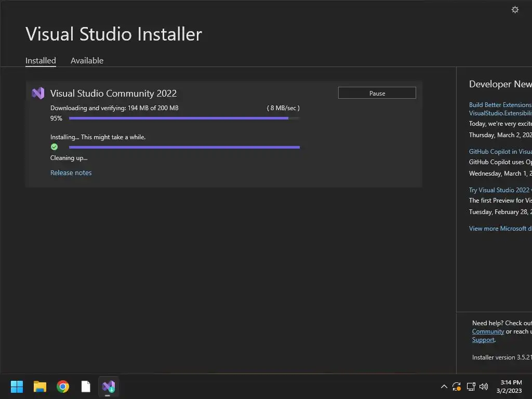Open the Try Visual Studio 2022 news link
Image resolution: width=532 pixels, height=399 pixels.
500,190
